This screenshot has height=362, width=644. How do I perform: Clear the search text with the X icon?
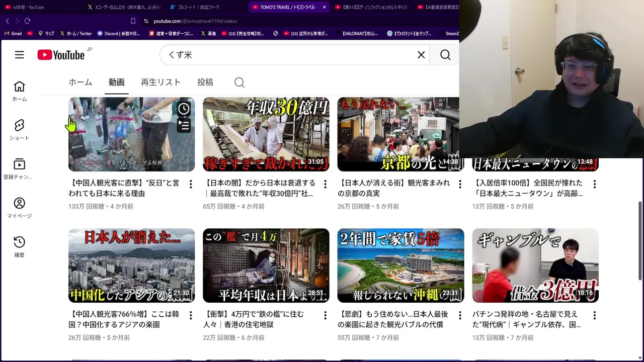421,55
